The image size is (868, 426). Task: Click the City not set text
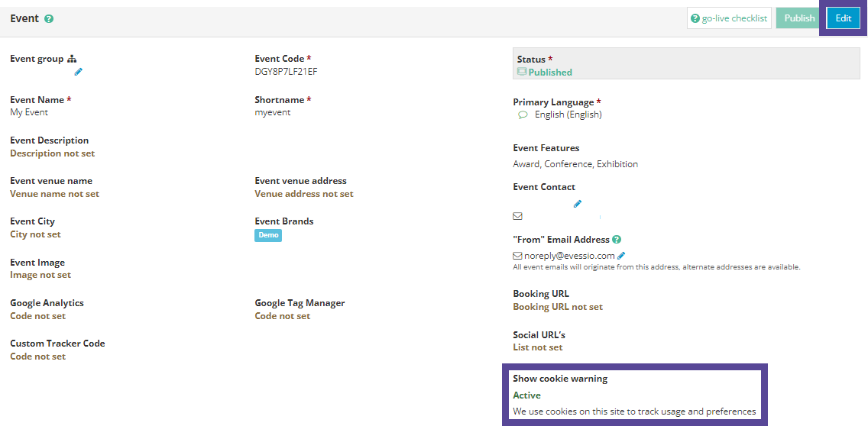pyautogui.click(x=35, y=234)
